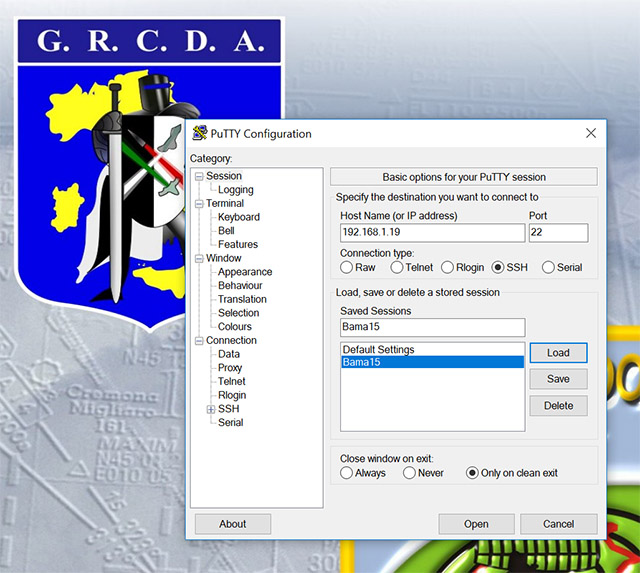Expand the SSH tree node
The image size is (640, 573).
[x=211, y=409]
